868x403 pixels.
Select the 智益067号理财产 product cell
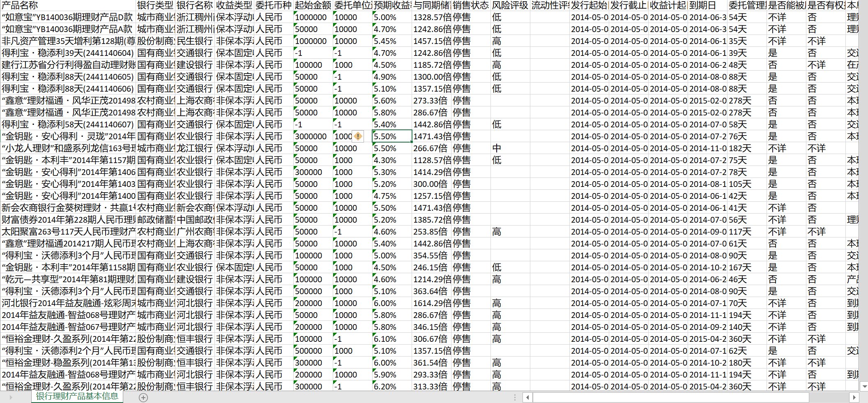pos(68,327)
